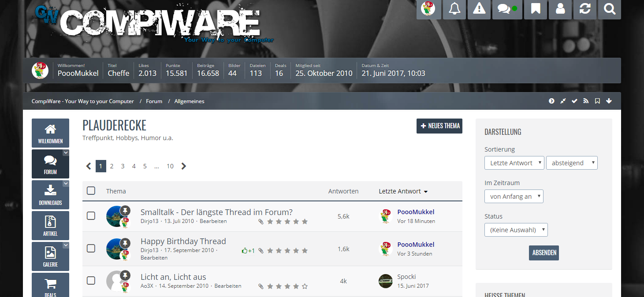
Task: Go to page 3 of the thread list
Action: click(123, 166)
